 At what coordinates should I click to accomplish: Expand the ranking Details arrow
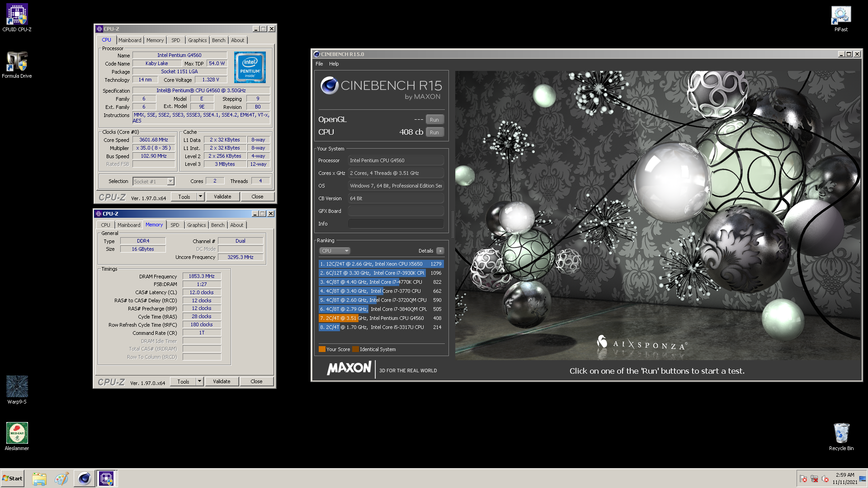(440, 251)
